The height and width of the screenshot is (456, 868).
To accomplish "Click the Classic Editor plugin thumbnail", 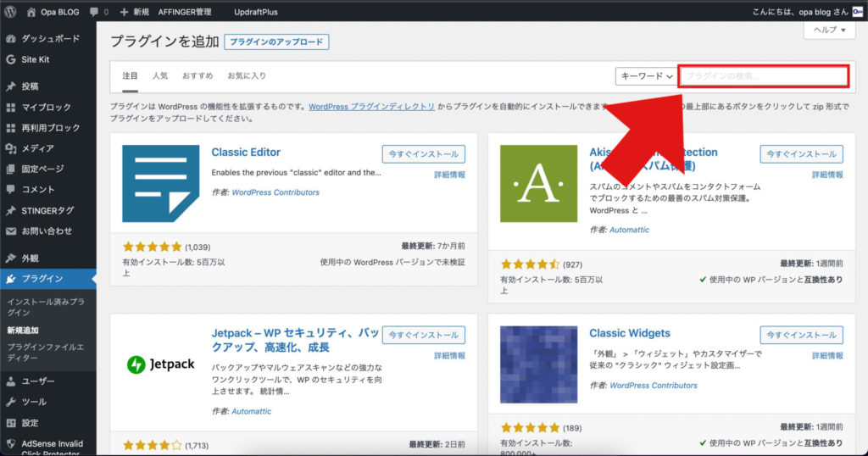I will click(x=160, y=183).
